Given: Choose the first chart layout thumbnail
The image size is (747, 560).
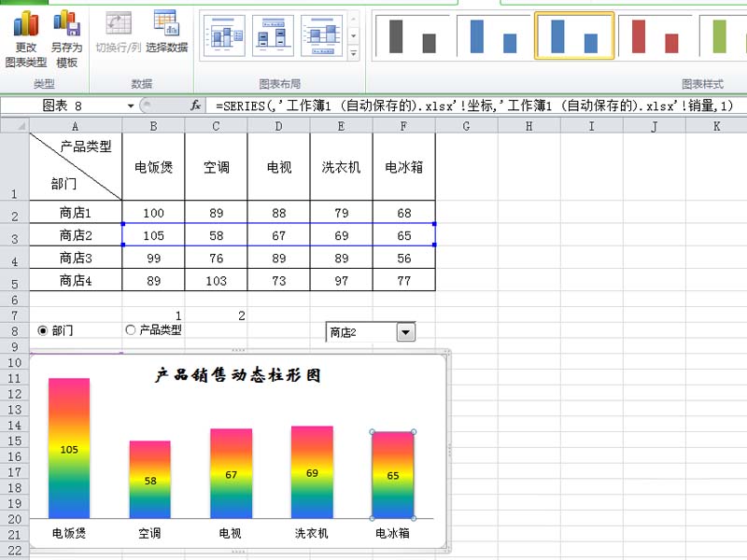Looking at the screenshot, I should pyautogui.click(x=224, y=35).
